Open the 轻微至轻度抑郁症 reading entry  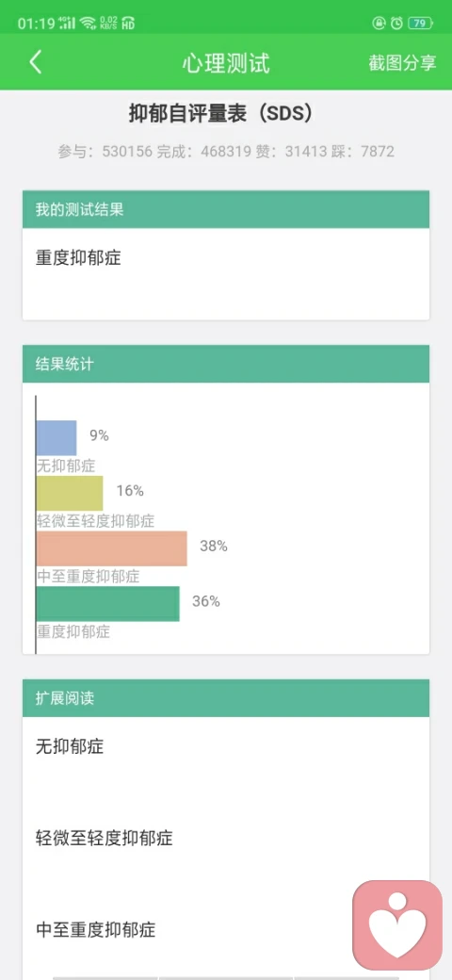click(x=104, y=838)
